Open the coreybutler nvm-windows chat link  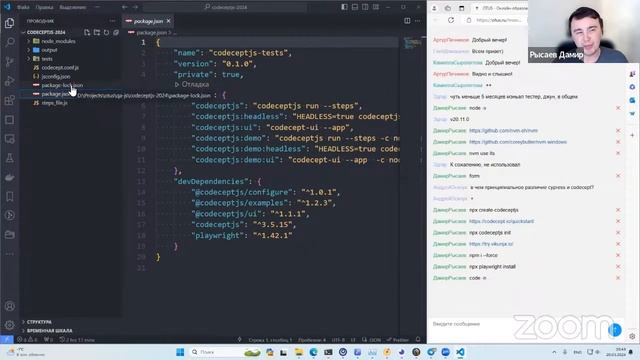click(x=518, y=142)
